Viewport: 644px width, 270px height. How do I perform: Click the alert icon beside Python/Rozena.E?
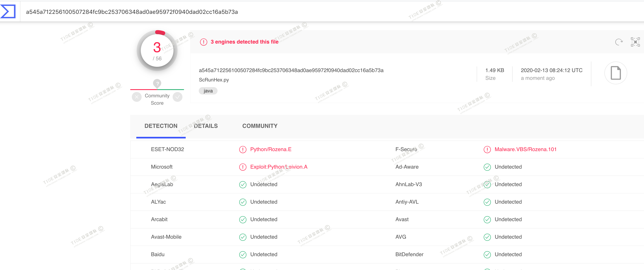coord(242,149)
